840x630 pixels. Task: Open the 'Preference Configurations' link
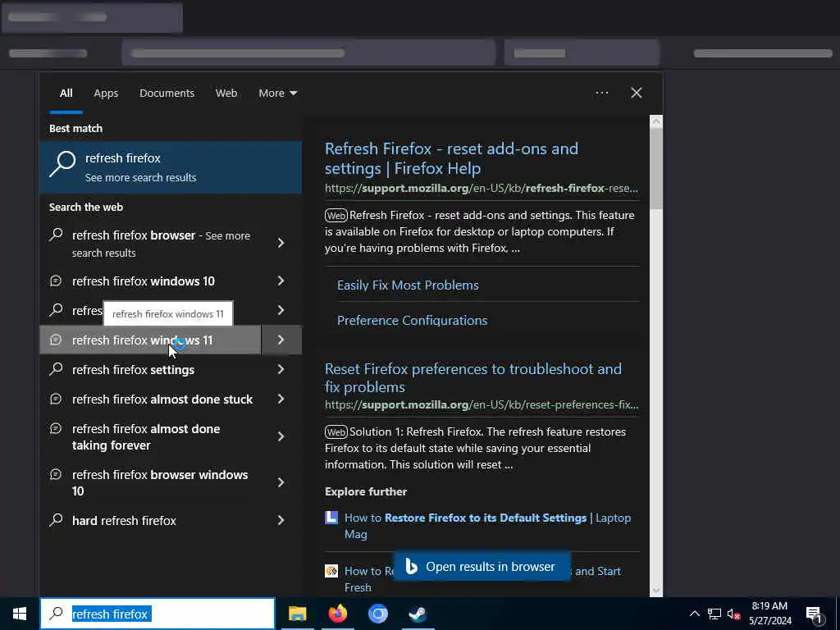(412, 321)
